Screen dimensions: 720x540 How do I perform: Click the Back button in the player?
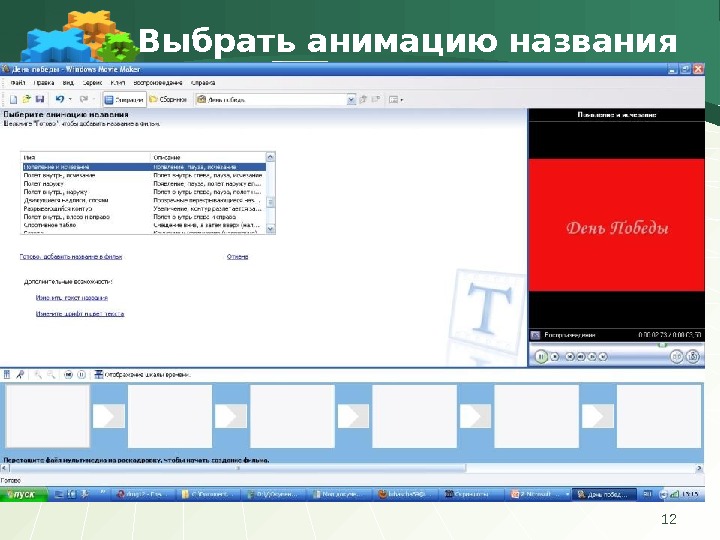570,356
